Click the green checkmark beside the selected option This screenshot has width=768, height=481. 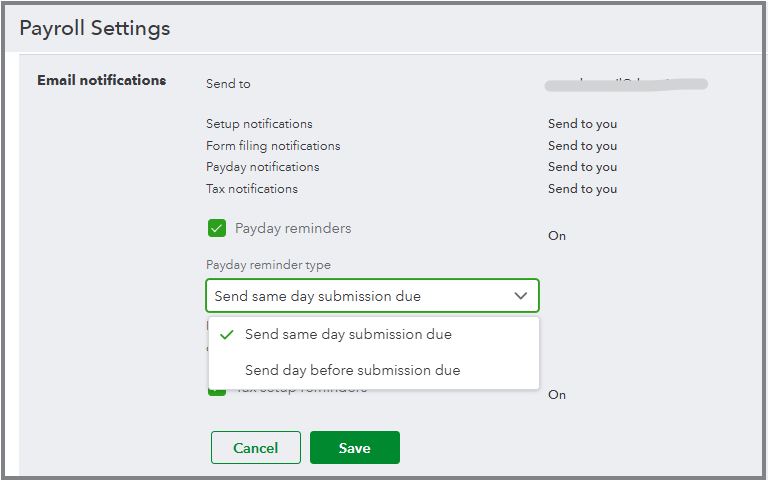[x=227, y=335]
